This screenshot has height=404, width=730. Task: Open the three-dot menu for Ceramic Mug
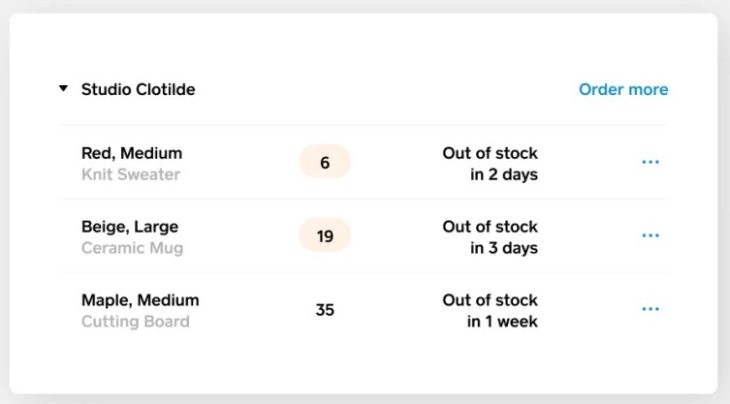point(650,236)
